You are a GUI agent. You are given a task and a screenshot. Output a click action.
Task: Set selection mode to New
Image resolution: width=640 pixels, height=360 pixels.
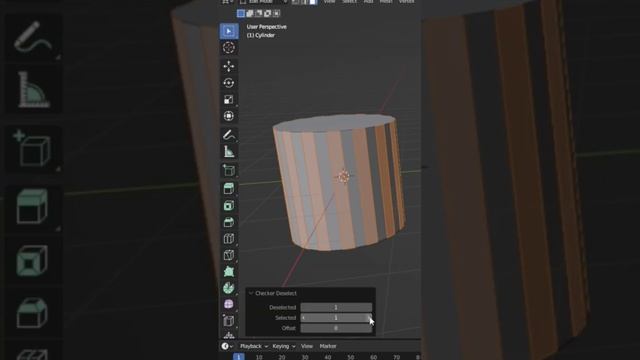pyautogui.click(x=241, y=13)
